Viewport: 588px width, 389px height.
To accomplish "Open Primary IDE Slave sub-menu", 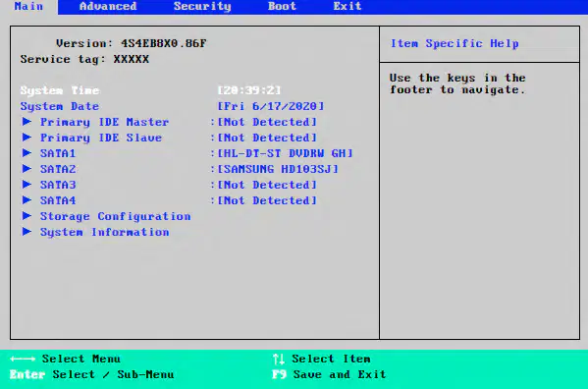I will (101, 139).
